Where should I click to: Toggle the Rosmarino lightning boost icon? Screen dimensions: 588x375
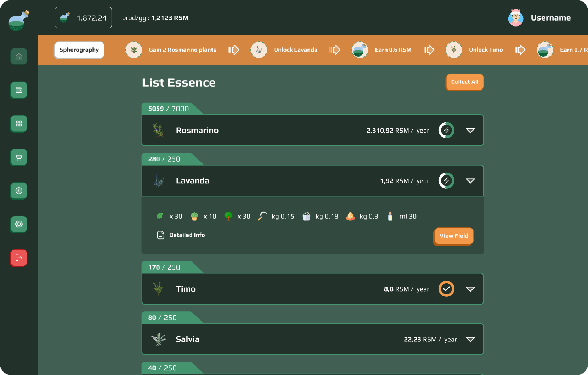[446, 130]
